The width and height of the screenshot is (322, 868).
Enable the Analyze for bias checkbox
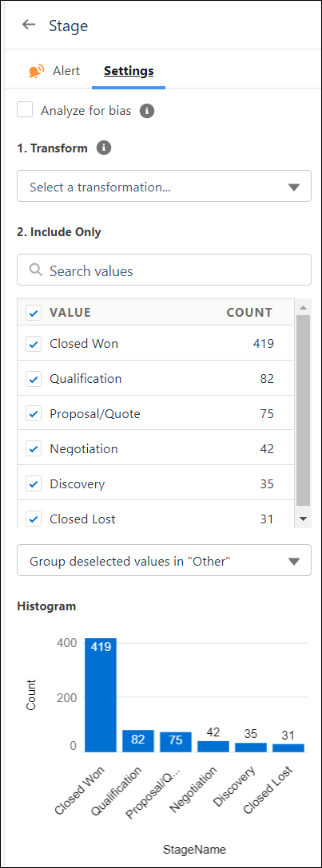(x=25, y=109)
